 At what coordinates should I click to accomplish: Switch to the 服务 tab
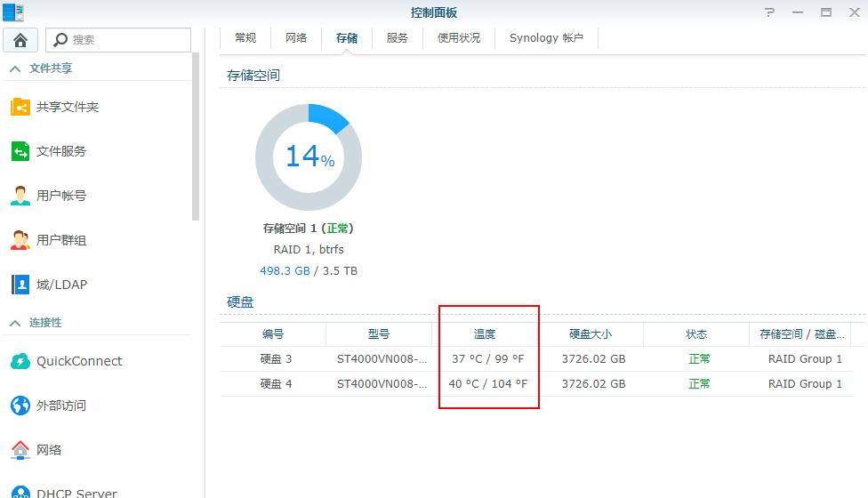(397, 38)
